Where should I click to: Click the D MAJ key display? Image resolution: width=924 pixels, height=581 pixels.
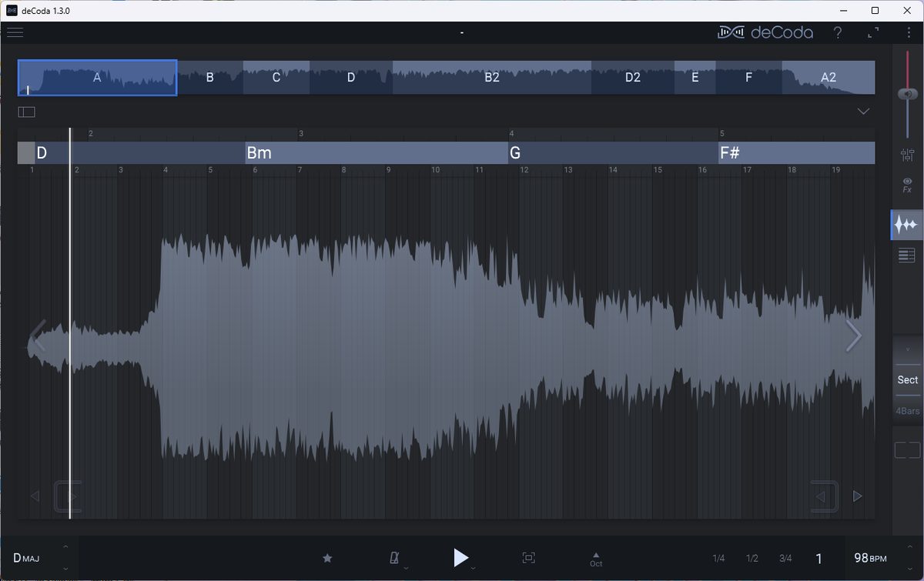click(26, 558)
